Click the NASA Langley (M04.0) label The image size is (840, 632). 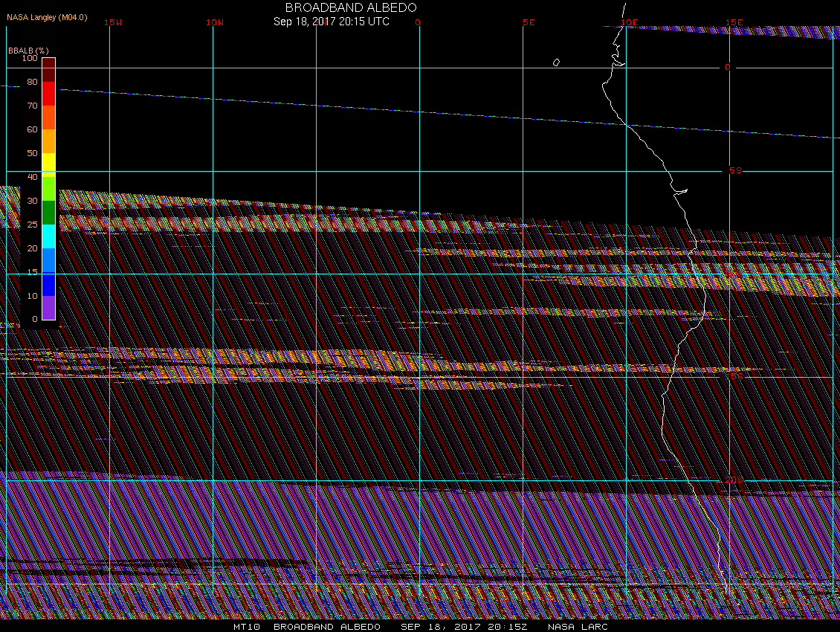(x=47, y=17)
